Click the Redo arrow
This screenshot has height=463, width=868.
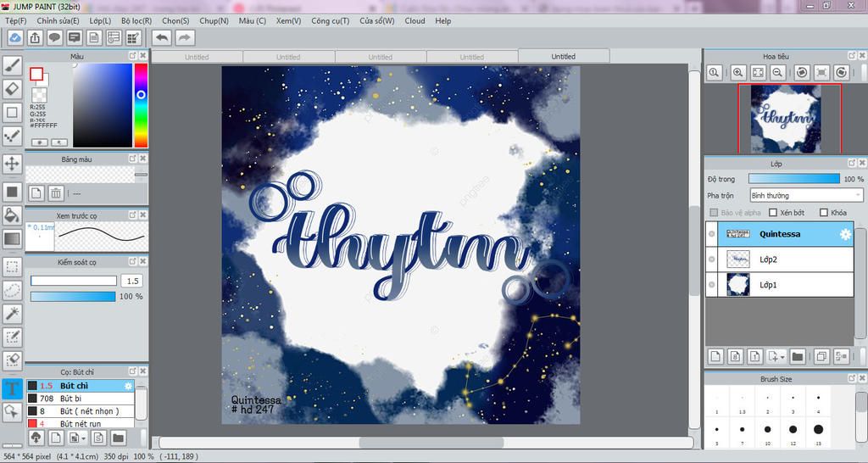coord(185,37)
